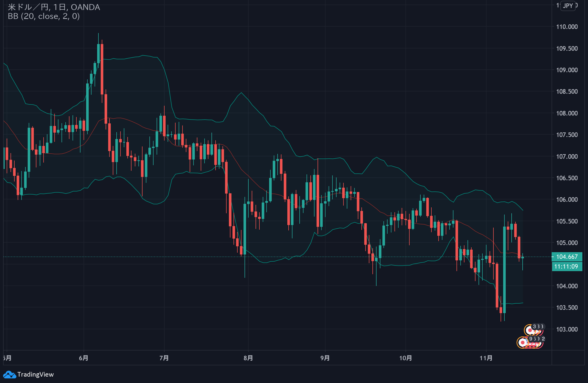This screenshot has height=383, width=588.
Task: Click the 108.500 price axis label
Action: click(567, 92)
